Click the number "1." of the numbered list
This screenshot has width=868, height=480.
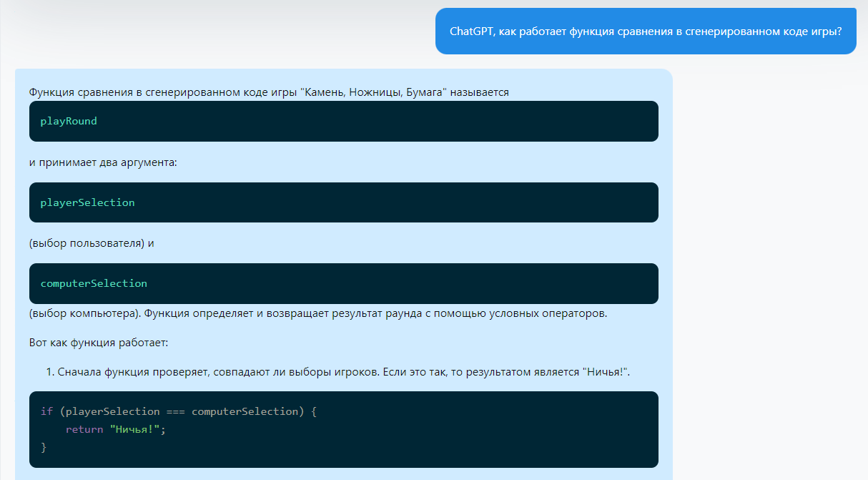point(51,372)
